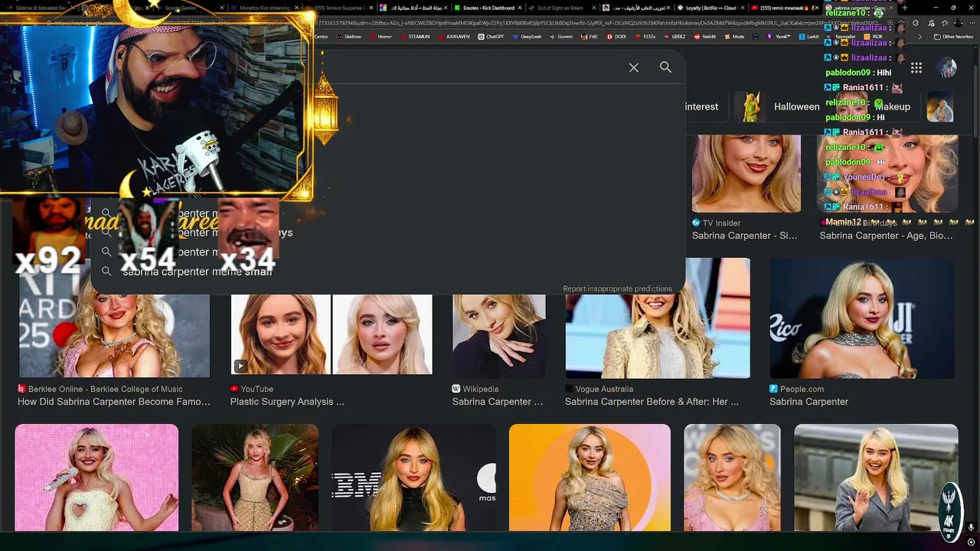Click bottom-row thumbnail with gray blazer
Screen dimensions: 980x551
click(876, 478)
